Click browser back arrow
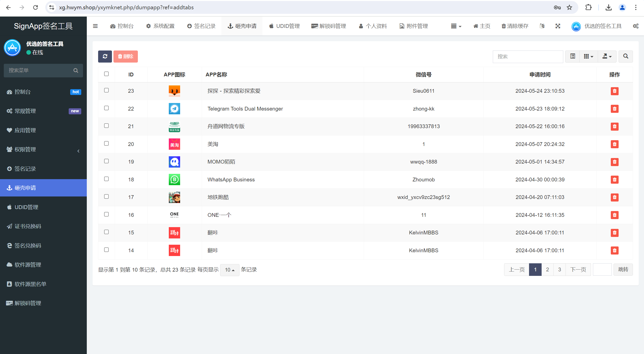The image size is (644, 354). point(8,8)
